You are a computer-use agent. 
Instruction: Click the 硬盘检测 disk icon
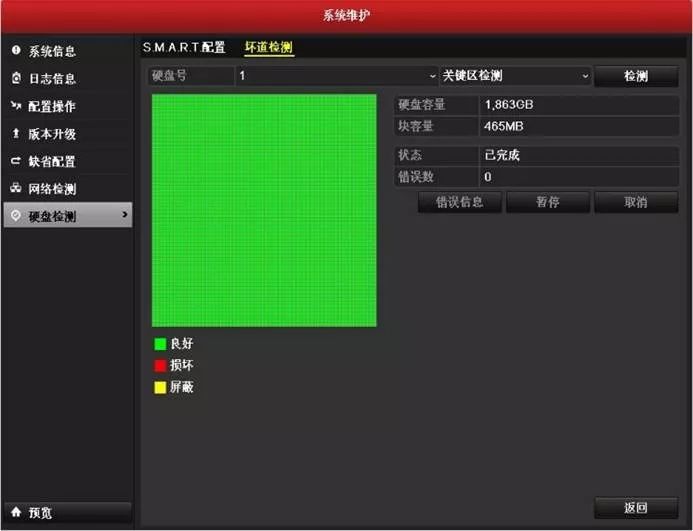[x=16, y=215]
